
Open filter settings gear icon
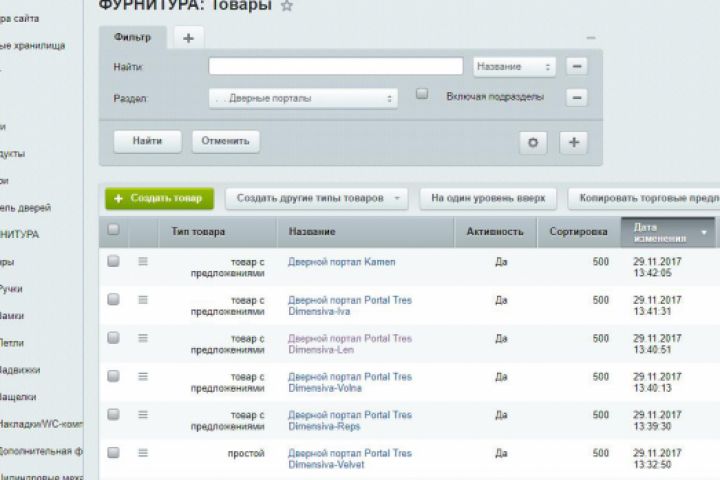[x=533, y=142]
